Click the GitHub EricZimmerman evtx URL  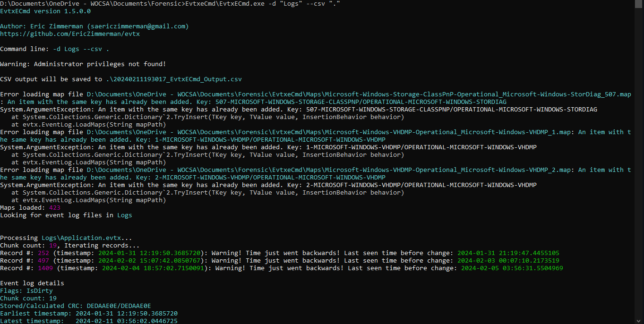pos(69,34)
